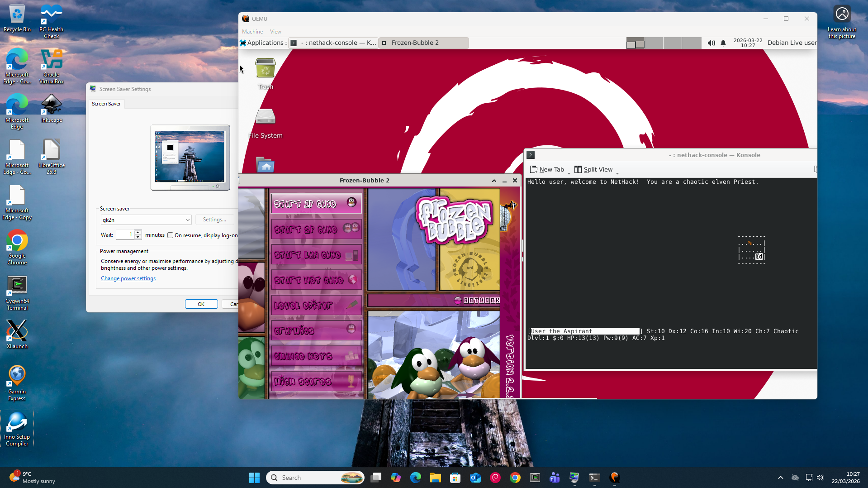Show hidden icons in system tray
Screen dimensions: 868x488
pyautogui.click(x=780, y=478)
